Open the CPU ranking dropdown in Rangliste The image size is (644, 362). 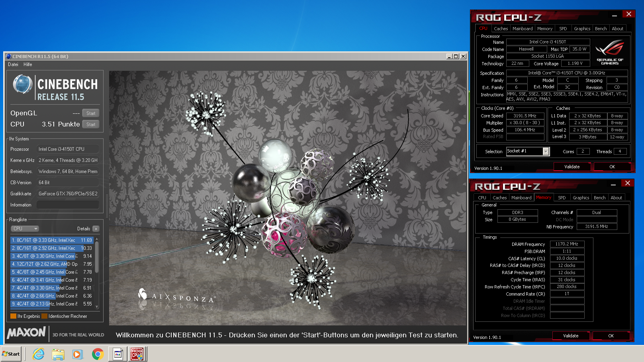point(25,229)
